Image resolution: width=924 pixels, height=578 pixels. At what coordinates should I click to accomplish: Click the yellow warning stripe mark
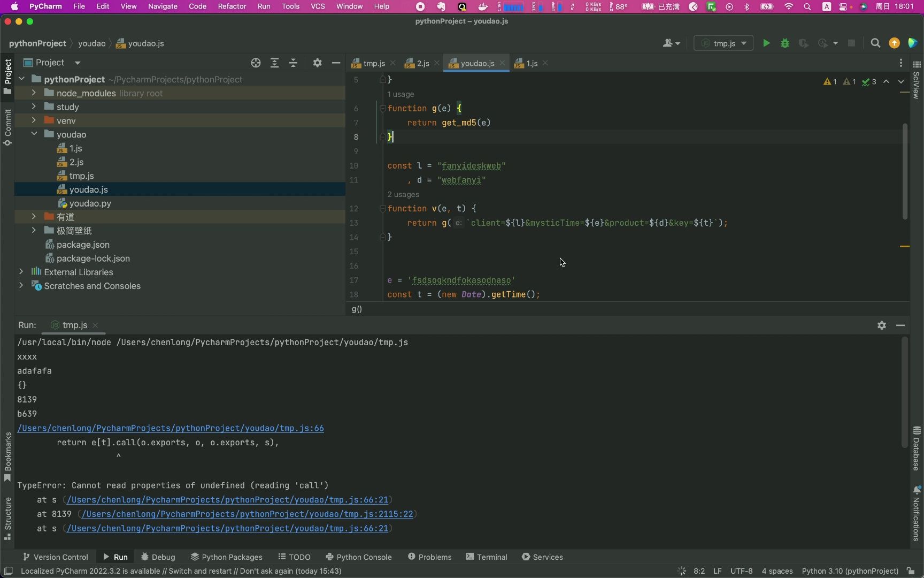click(905, 246)
